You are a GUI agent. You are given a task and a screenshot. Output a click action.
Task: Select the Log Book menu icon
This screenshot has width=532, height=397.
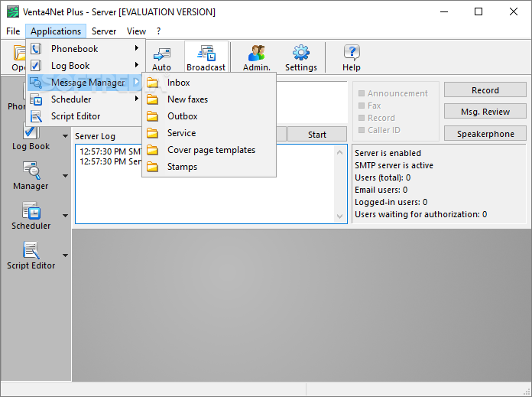tap(36, 66)
